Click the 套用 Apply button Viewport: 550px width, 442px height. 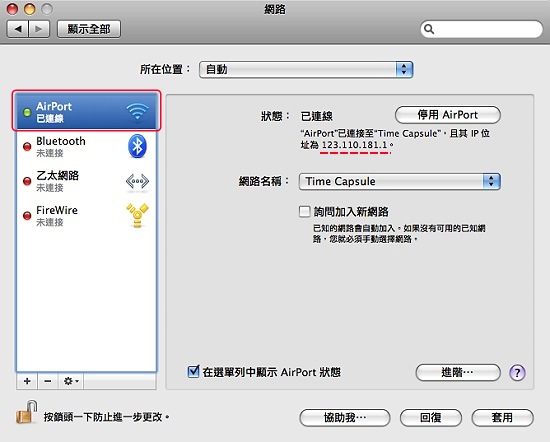(502, 417)
